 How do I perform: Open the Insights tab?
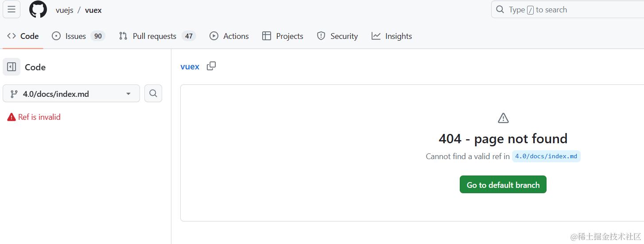click(x=392, y=36)
